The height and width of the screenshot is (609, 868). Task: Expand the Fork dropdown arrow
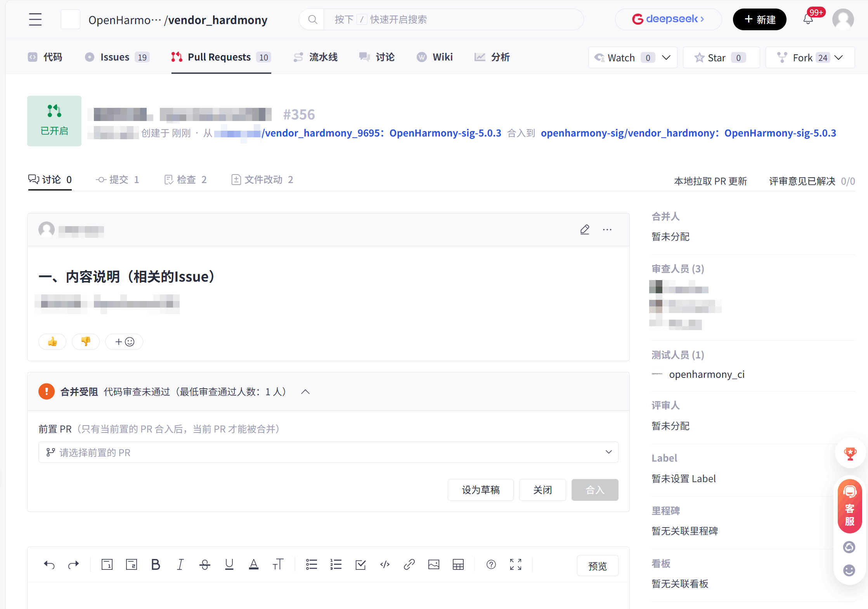pos(839,58)
